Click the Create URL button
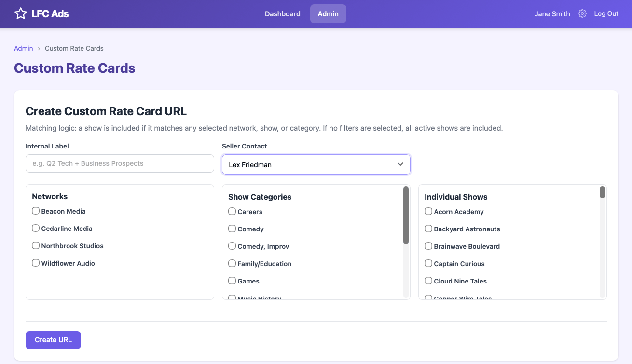 pyautogui.click(x=53, y=340)
